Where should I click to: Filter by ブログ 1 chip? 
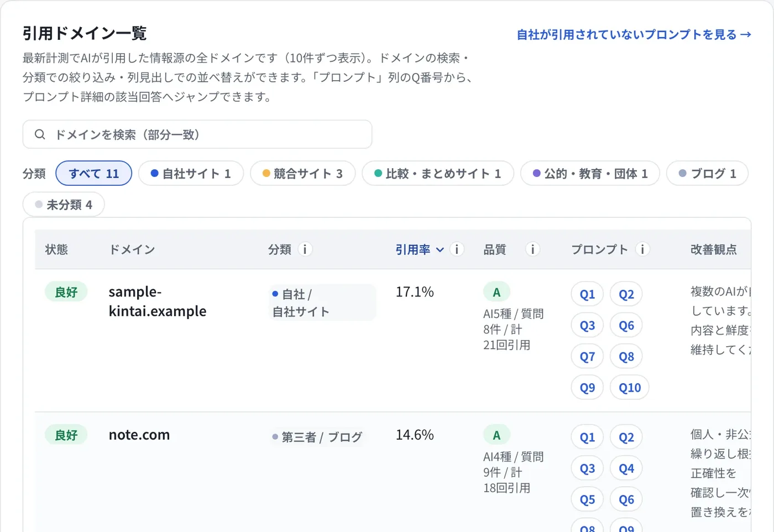pos(708,174)
